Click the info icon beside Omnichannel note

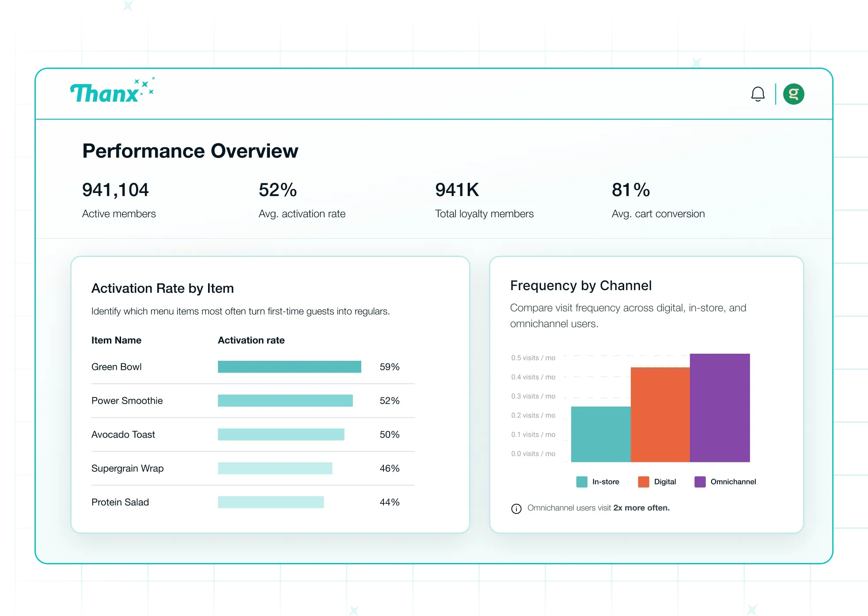pyautogui.click(x=516, y=509)
